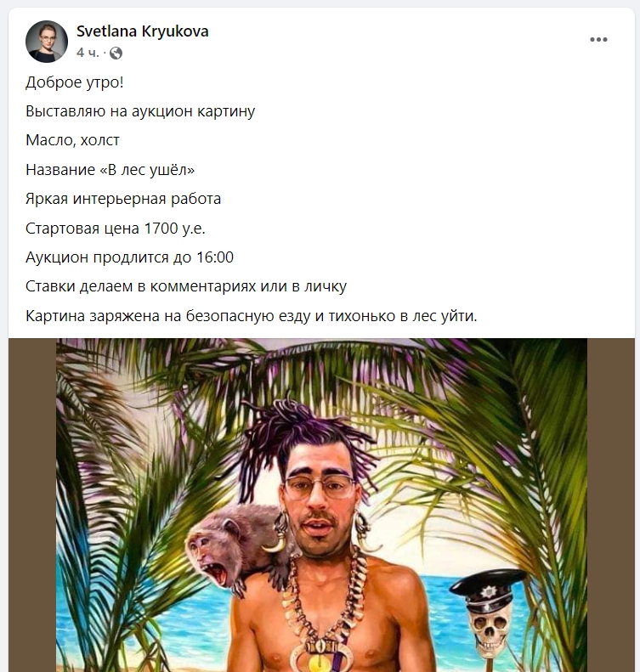
Task: Click the 'Ставки делаем в комментариях' line
Action: 186,286
